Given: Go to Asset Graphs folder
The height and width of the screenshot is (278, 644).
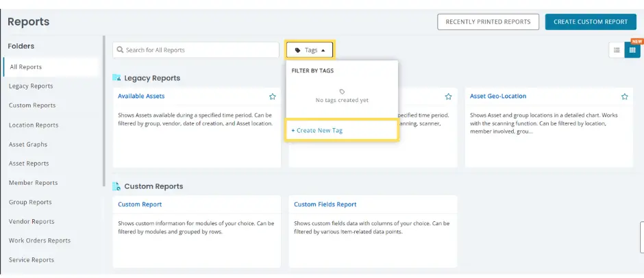Looking at the screenshot, I should 28,144.
